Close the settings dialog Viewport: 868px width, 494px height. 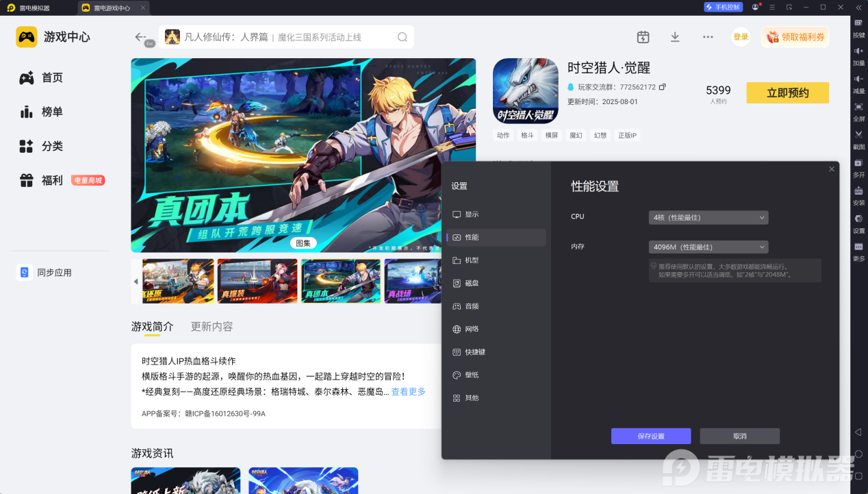[832, 169]
